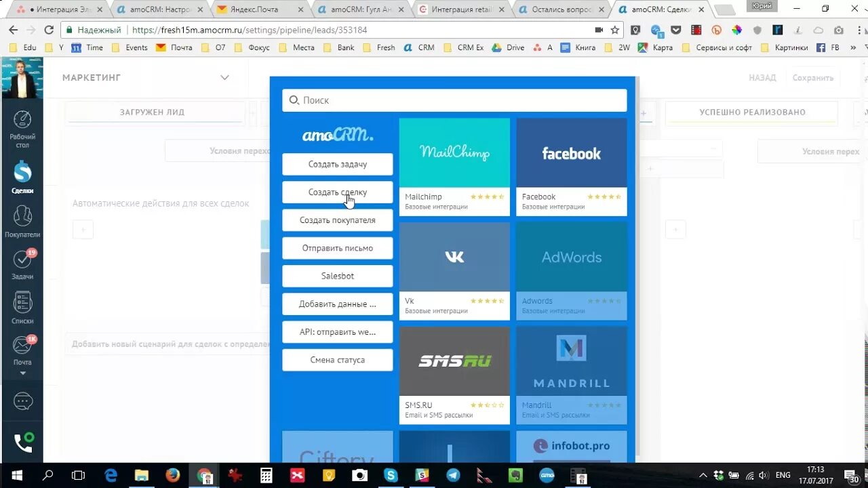Select the Facebook integration tile
Screen dimensions: 868x488
click(x=571, y=167)
